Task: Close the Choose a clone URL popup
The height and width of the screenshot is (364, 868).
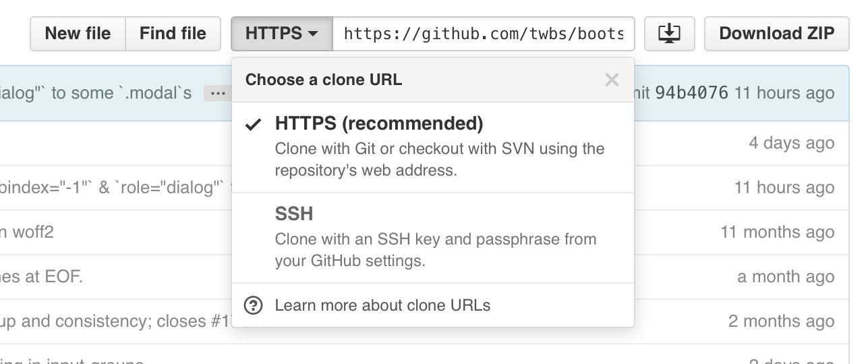Action: [x=612, y=80]
